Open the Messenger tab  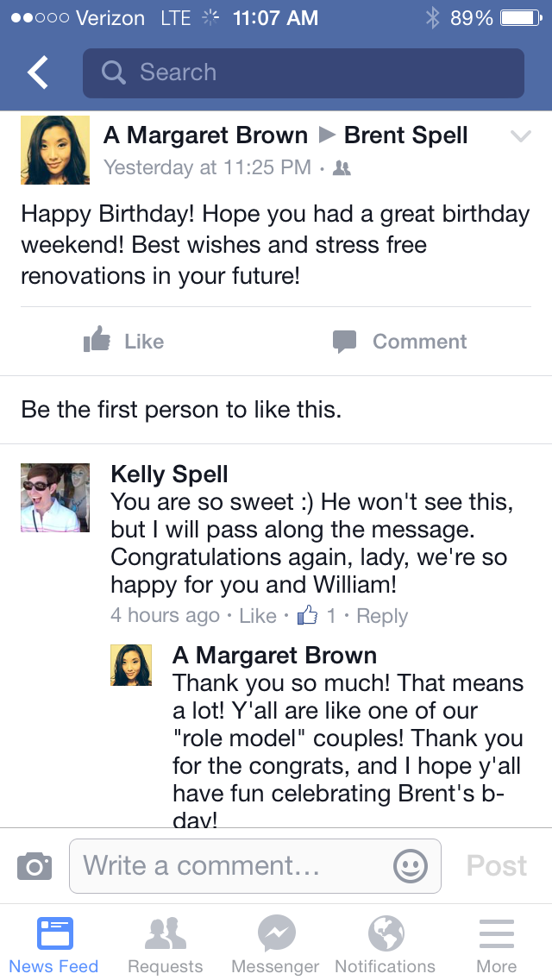(x=276, y=945)
